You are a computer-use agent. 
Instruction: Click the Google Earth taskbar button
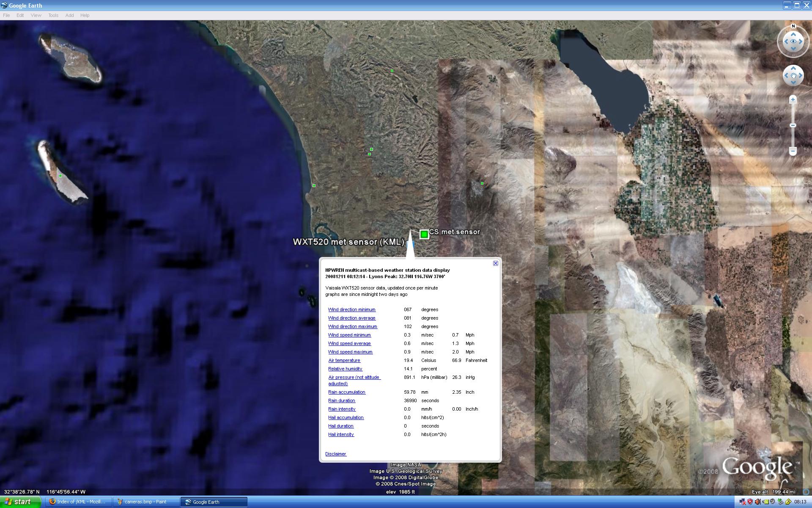214,502
